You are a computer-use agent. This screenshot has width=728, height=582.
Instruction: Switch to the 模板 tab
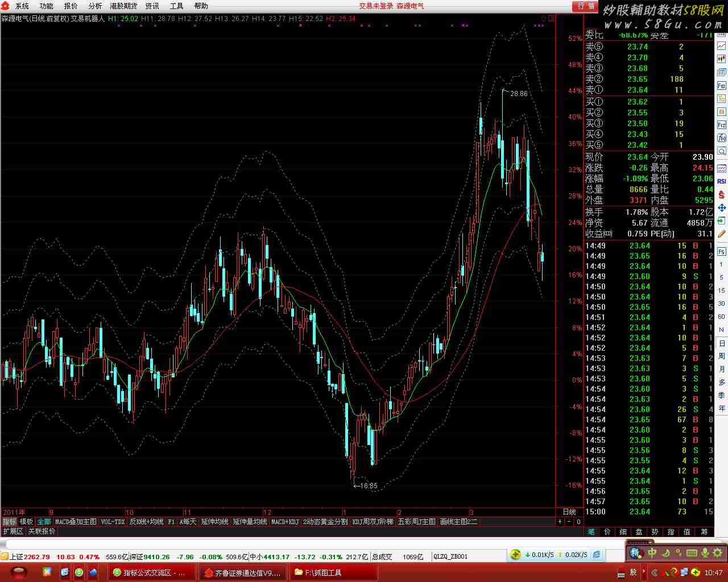click(x=27, y=521)
